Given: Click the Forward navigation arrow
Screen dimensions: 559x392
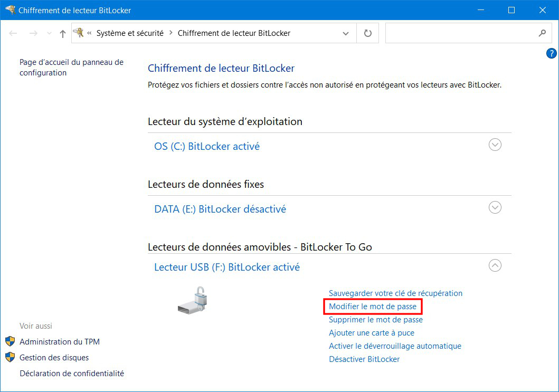Looking at the screenshot, I should [x=33, y=33].
